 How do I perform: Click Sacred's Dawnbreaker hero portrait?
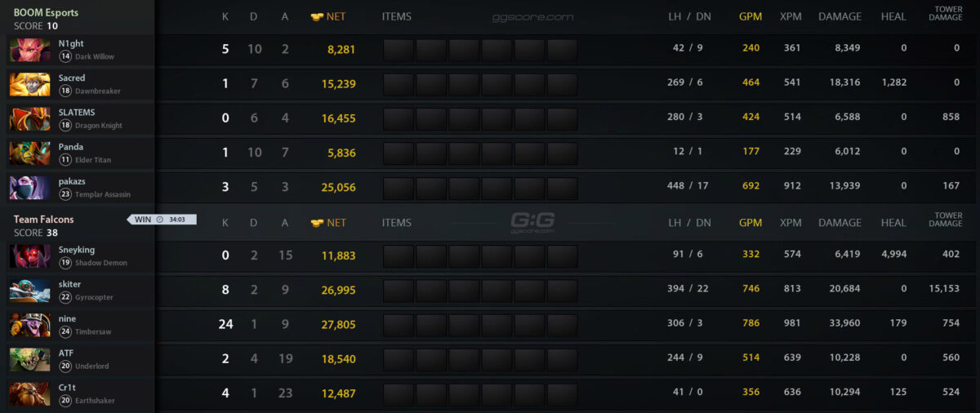pos(29,84)
